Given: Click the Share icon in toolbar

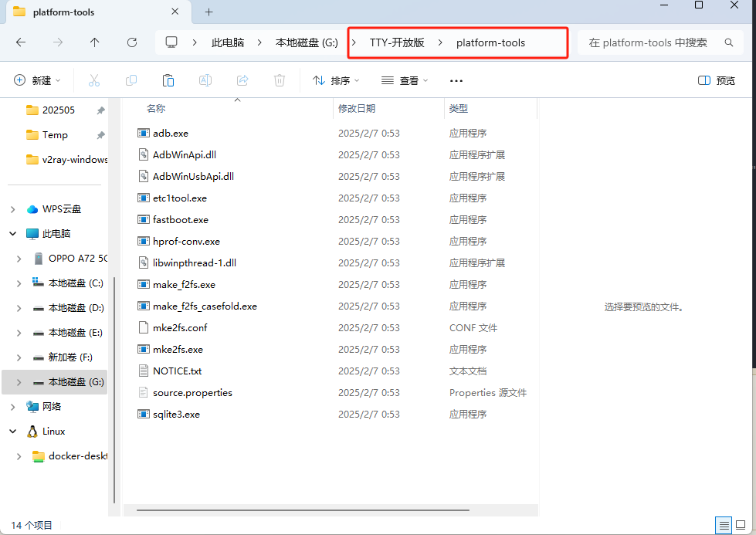Looking at the screenshot, I should point(242,80).
